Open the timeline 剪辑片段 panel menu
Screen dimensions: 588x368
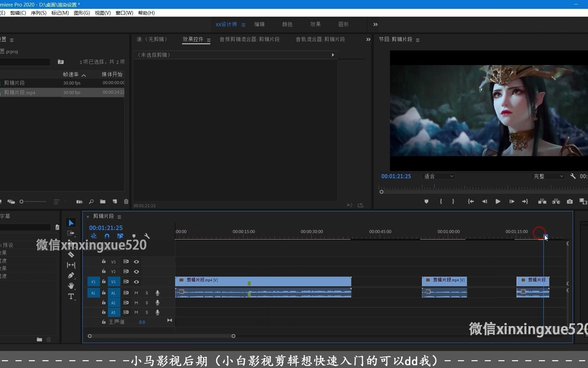click(x=119, y=217)
